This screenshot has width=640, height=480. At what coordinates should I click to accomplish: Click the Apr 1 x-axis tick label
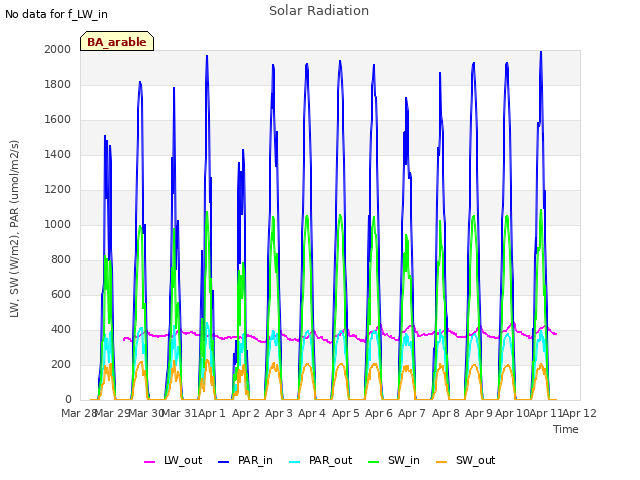click(212, 413)
